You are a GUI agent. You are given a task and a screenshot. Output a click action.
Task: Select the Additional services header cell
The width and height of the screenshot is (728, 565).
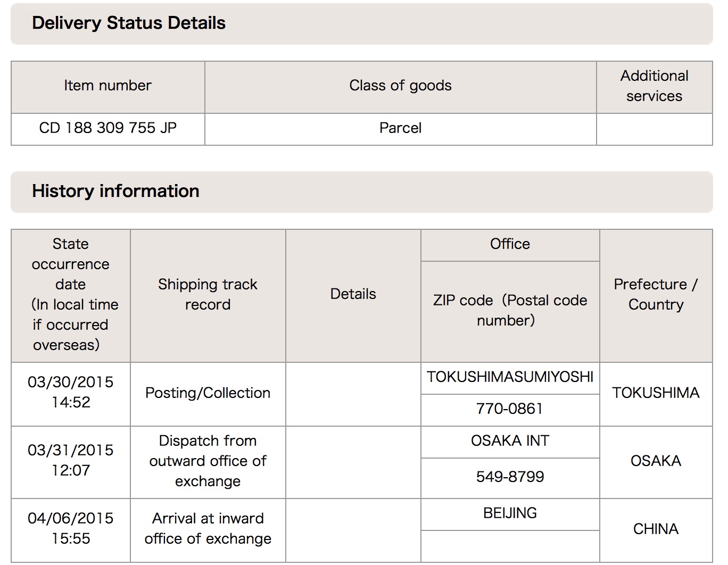point(654,86)
